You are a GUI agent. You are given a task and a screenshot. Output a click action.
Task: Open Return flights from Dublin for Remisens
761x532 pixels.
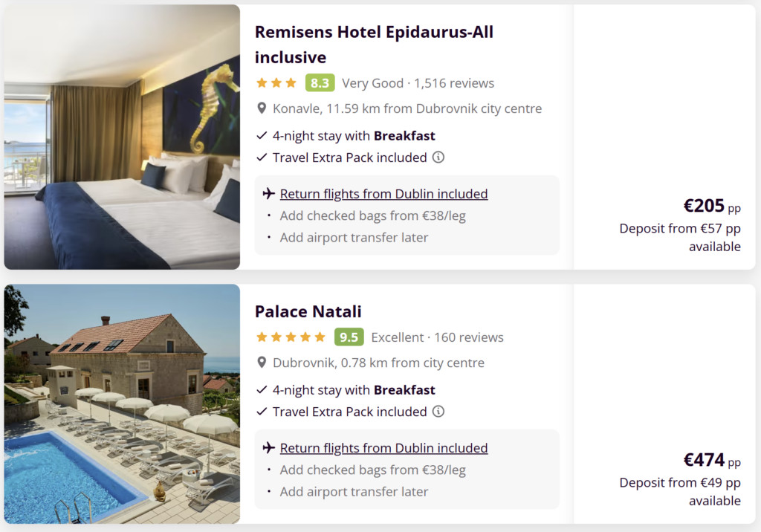(x=383, y=193)
